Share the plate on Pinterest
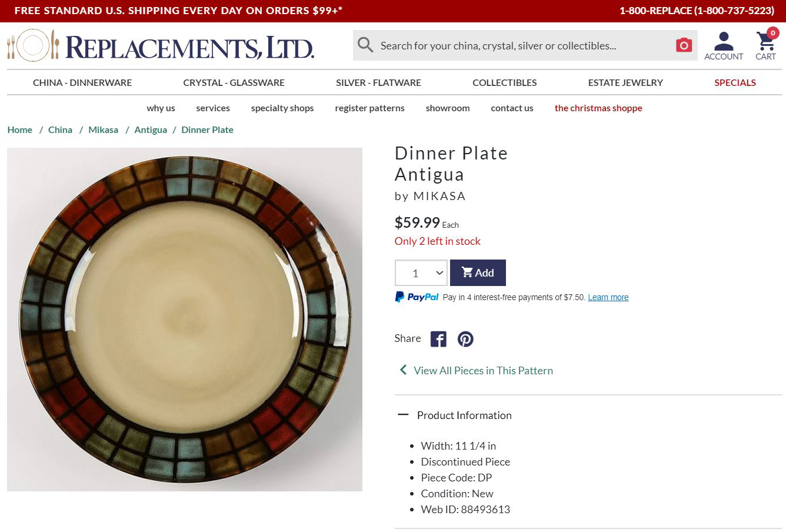786x532 pixels. click(465, 339)
